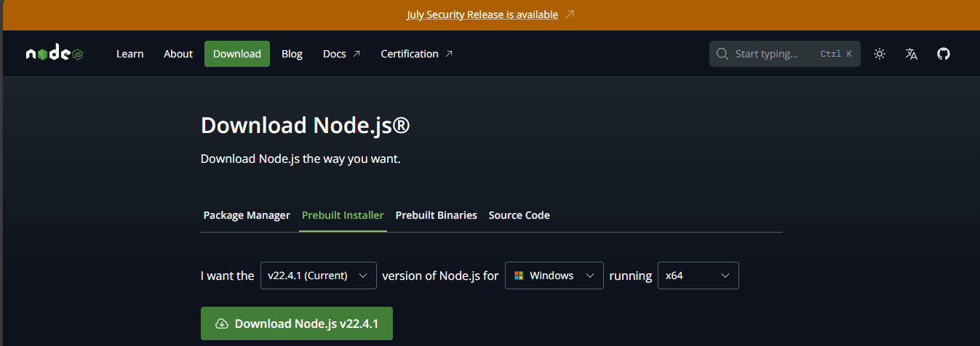The height and width of the screenshot is (346, 980).
Task: Focus the Start typing search field
Action: [785, 54]
